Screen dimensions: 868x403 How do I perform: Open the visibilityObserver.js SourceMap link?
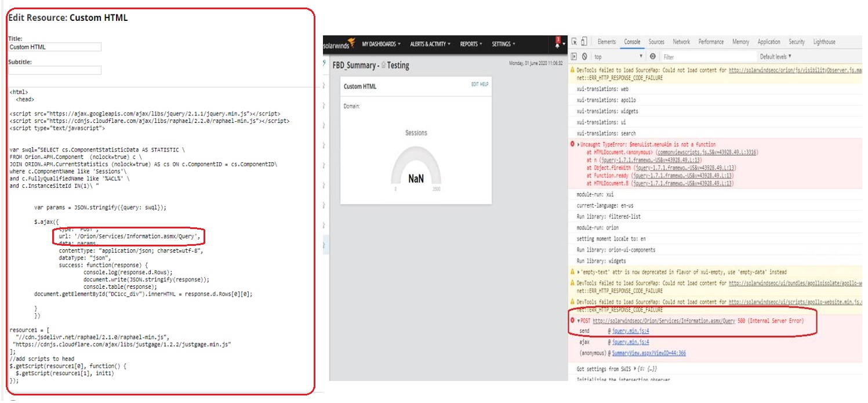(x=795, y=70)
